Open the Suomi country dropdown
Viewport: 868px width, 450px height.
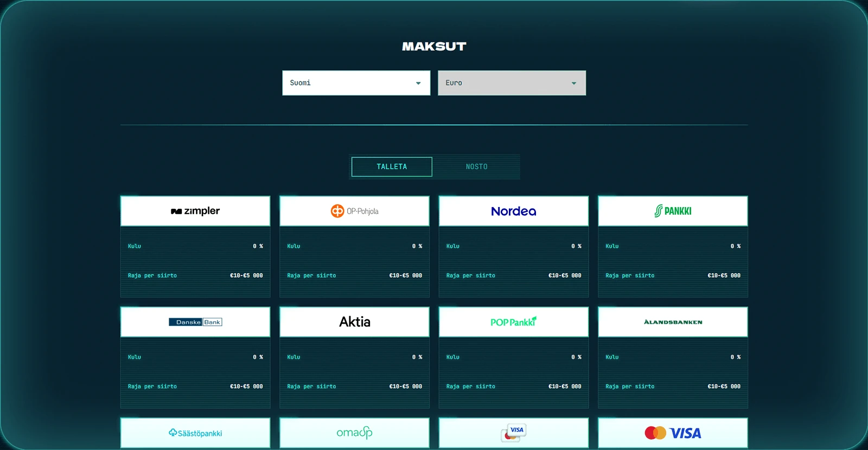356,83
